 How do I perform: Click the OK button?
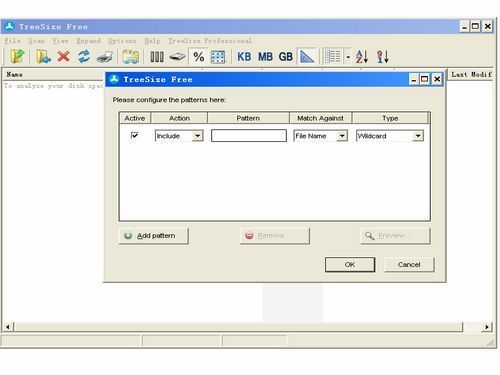click(350, 265)
